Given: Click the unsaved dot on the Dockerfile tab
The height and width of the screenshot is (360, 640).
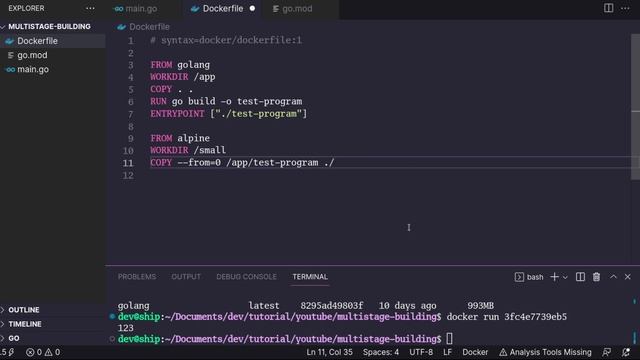Looking at the screenshot, I should click(x=252, y=8).
